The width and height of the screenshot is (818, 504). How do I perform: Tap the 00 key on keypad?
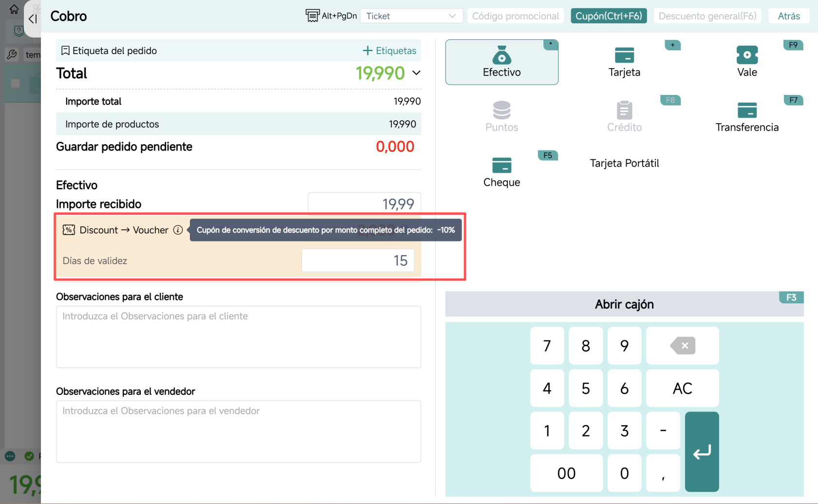tap(566, 473)
